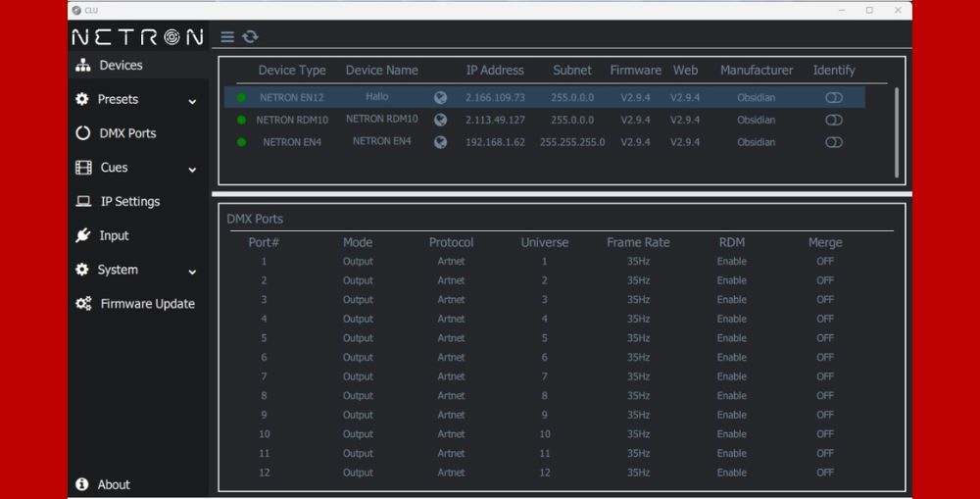Screen dimensions: 980x499
Task: Click Universe value for port 8
Action: (x=544, y=396)
